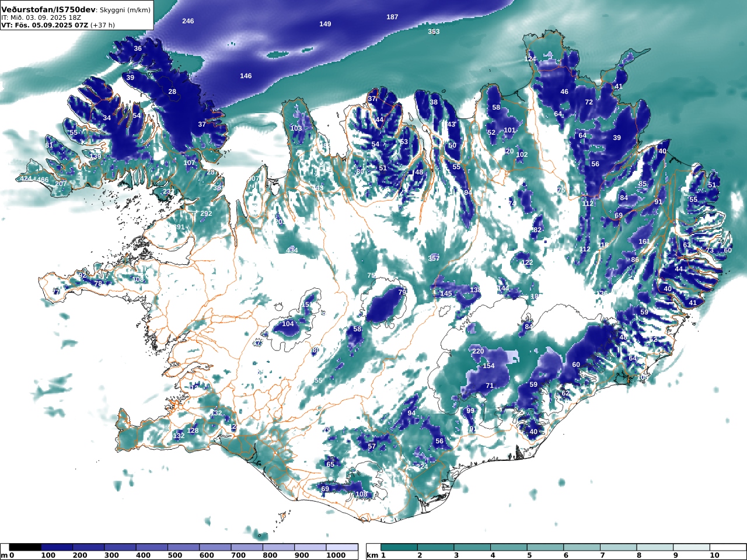
Task: Click the map value 104 on the western ice cap
Action: click(x=288, y=324)
